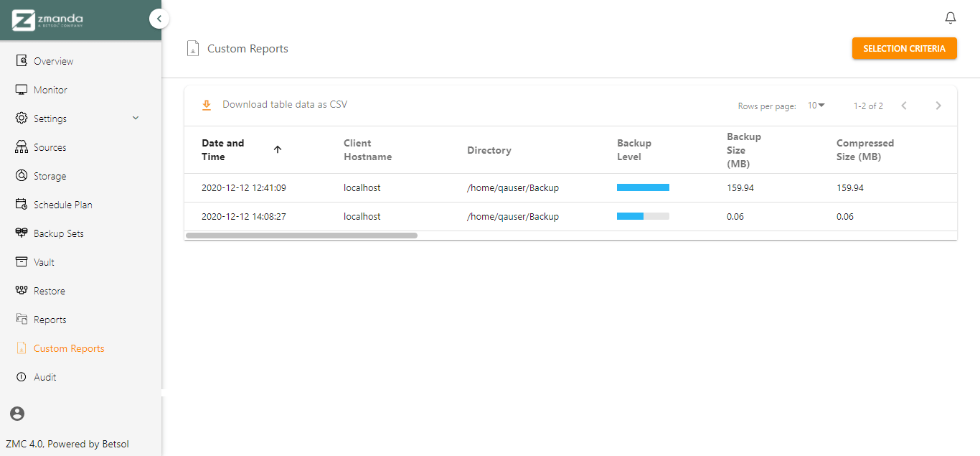Click the Schedule Plan calendar icon
Image resolution: width=980 pixels, height=456 pixels.
tap(22, 205)
